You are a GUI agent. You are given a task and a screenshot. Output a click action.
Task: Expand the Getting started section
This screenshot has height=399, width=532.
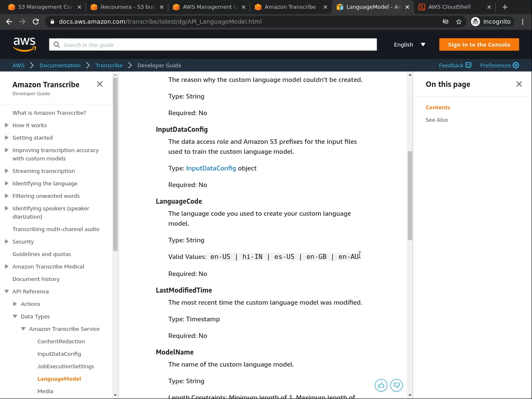[x=7, y=138]
